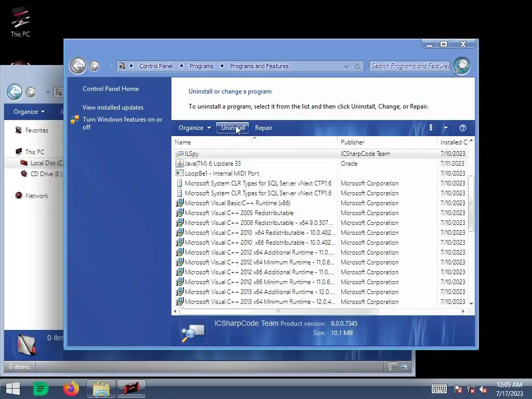Select Network in Explorer navigation pane
This screenshot has width=532, height=399.
tap(37, 196)
